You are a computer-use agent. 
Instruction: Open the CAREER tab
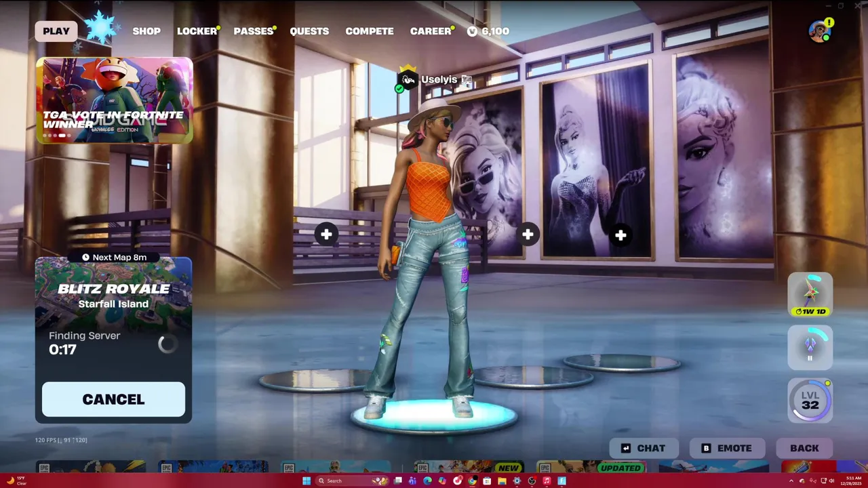click(431, 31)
